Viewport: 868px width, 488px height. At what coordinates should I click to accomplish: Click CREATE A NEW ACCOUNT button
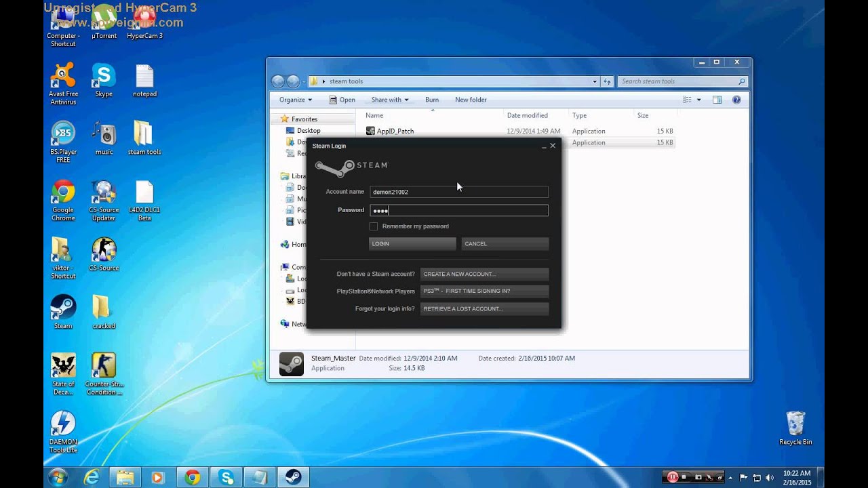tap(484, 274)
